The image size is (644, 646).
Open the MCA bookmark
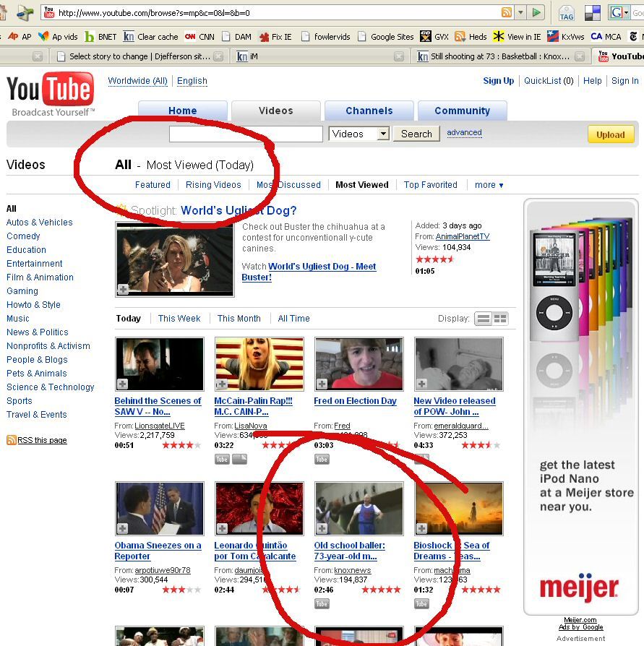point(606,37)
